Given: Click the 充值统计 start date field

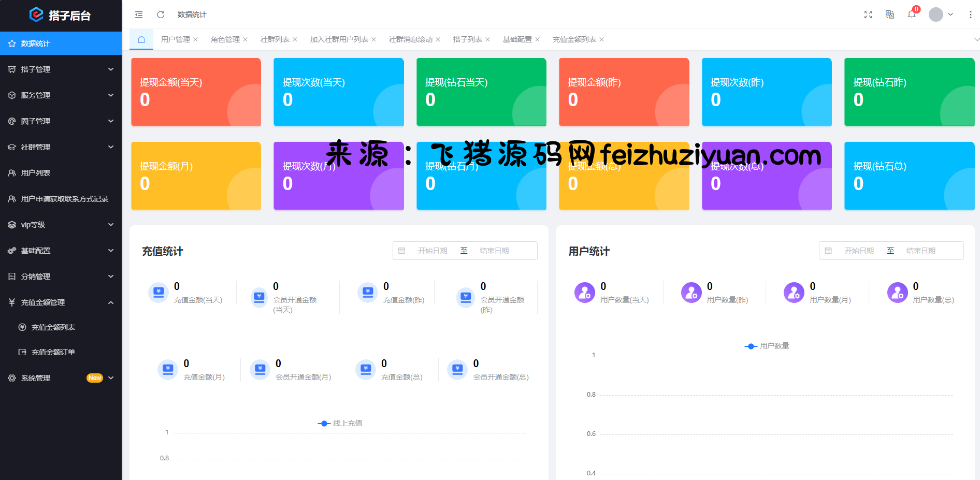Looking at the screenshot, I should [433, 251].
